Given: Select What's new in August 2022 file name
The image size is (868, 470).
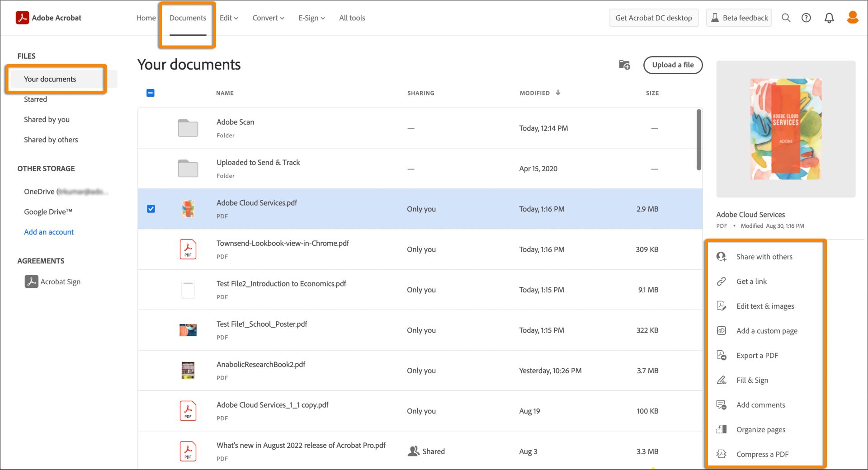Looking at the screenshot, I should pyautogui.click(x=301, y=445).
